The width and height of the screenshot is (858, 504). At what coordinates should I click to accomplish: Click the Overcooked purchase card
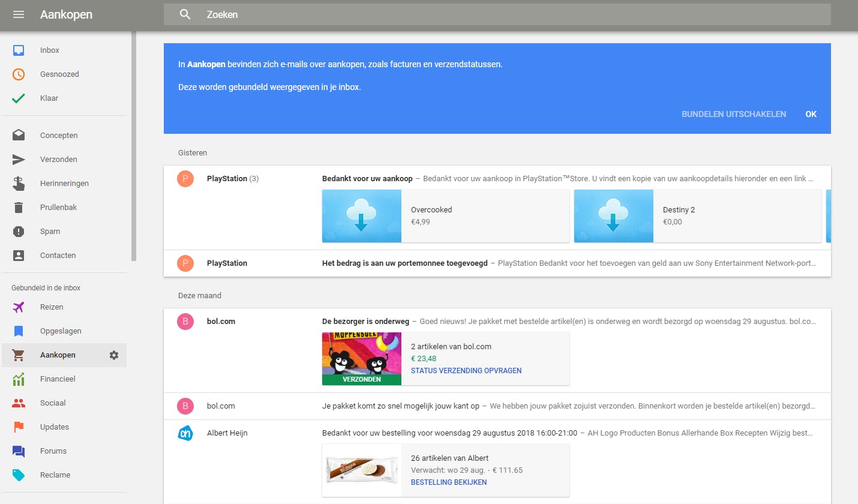446,216
